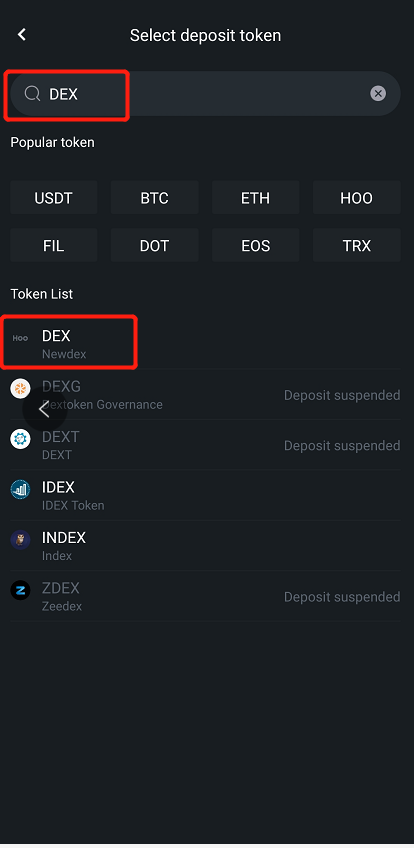Click the INDEX owl token icon
414x848 pixels.
21,540
